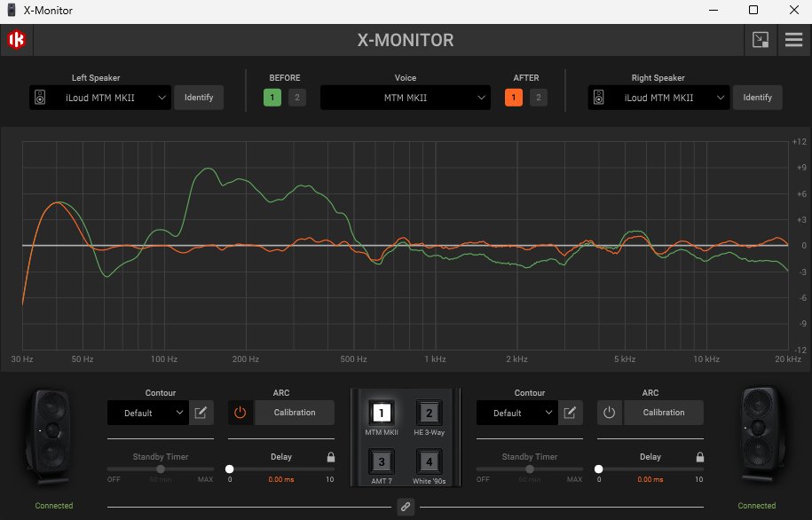
Task: Maximize the X-Monitor window
Action: [753, 10]
